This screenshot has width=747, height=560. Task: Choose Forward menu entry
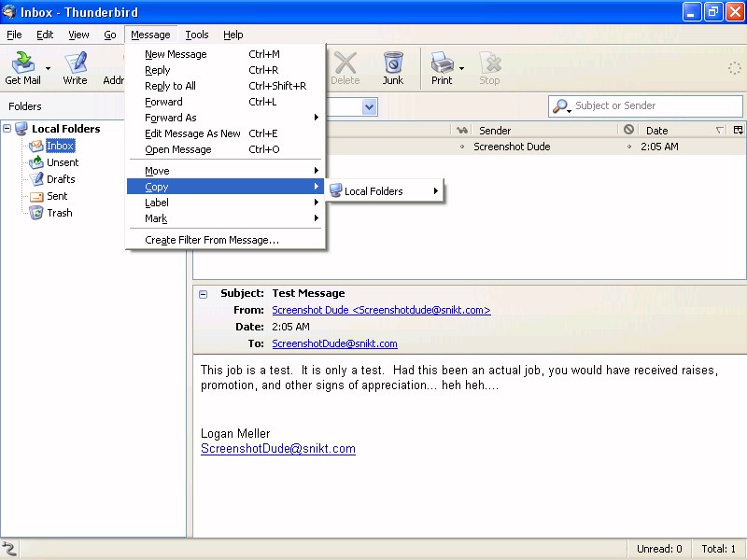click(x=226, y=102)
